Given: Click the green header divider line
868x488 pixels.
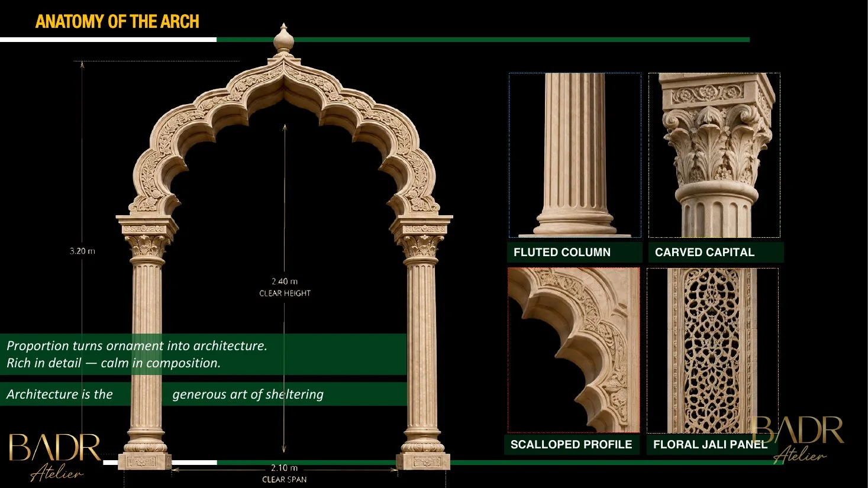Looking at the screenshot, I should pyautogui.click(x=483, y=40).
